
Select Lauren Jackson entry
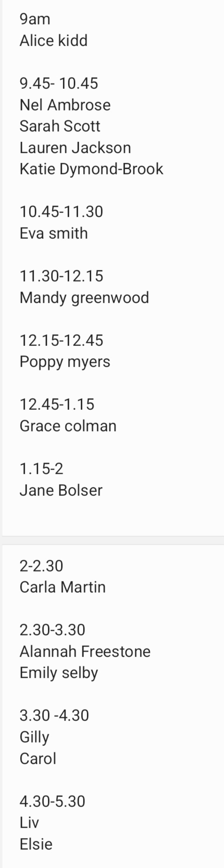pyautogui.click(x=75, y=148)
